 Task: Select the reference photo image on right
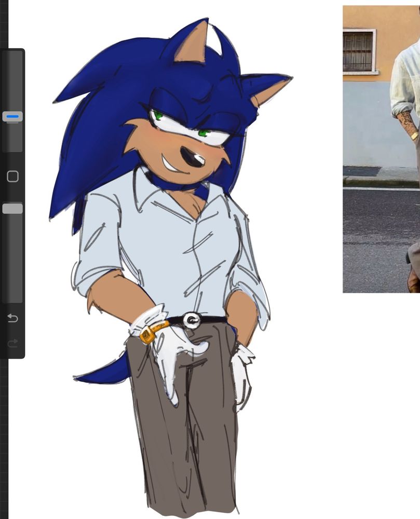click(381, 149)
